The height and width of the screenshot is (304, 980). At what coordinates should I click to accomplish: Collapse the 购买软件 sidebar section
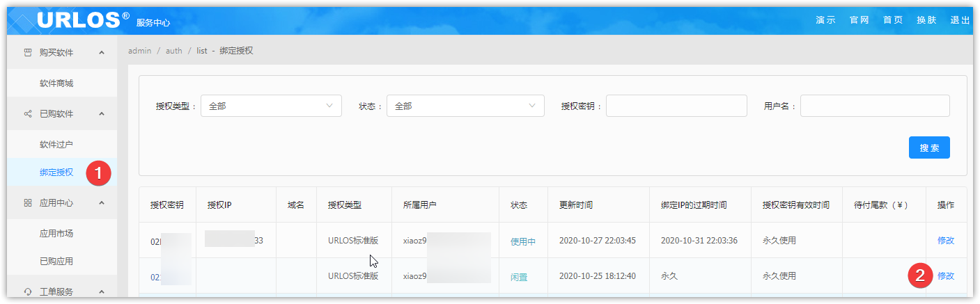point(102,53)
